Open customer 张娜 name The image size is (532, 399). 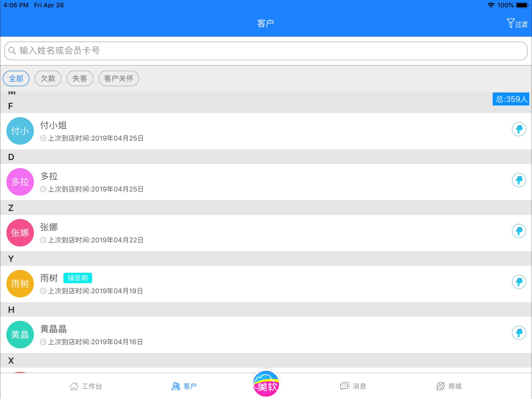49,227
